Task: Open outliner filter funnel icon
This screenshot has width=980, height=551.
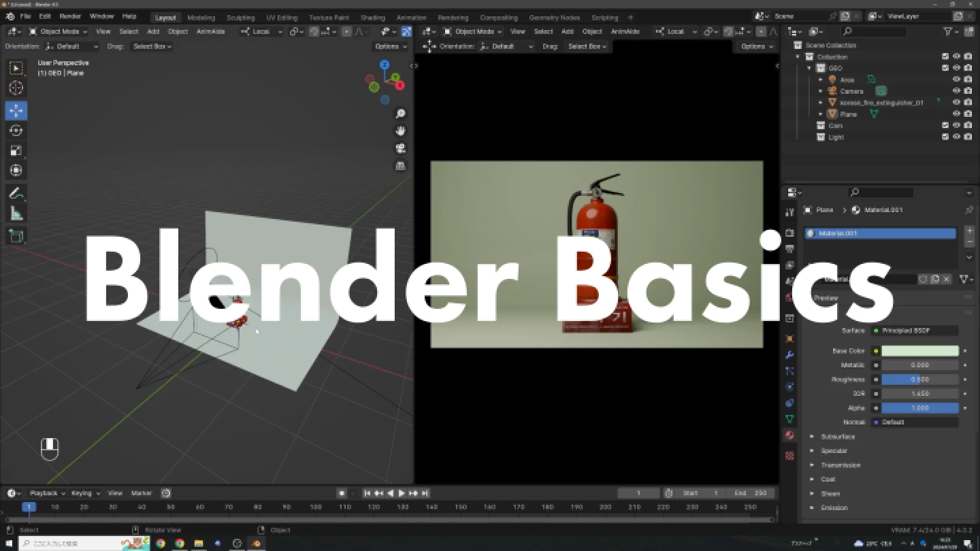Action: coord(949,31)
